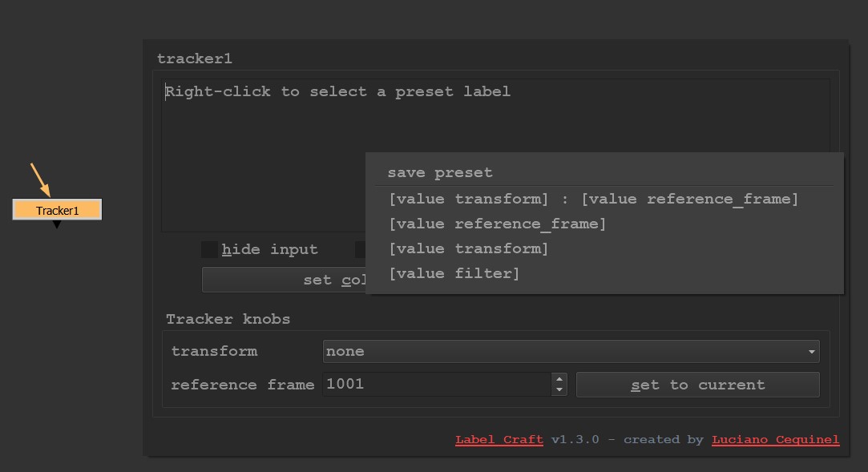868x472 pixels.
Task: Focus the reference frame field showing 1001
Action: point(437,385)
